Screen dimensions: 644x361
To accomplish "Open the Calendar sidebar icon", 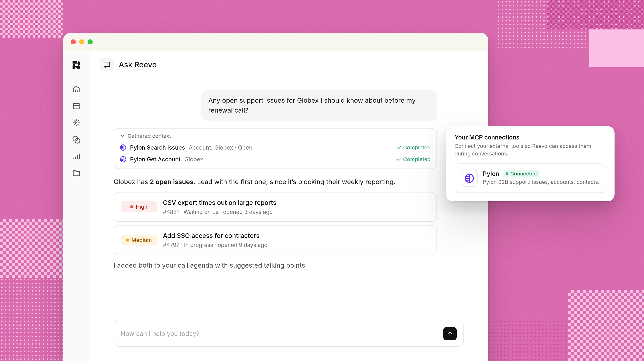I will click(76, 106).
